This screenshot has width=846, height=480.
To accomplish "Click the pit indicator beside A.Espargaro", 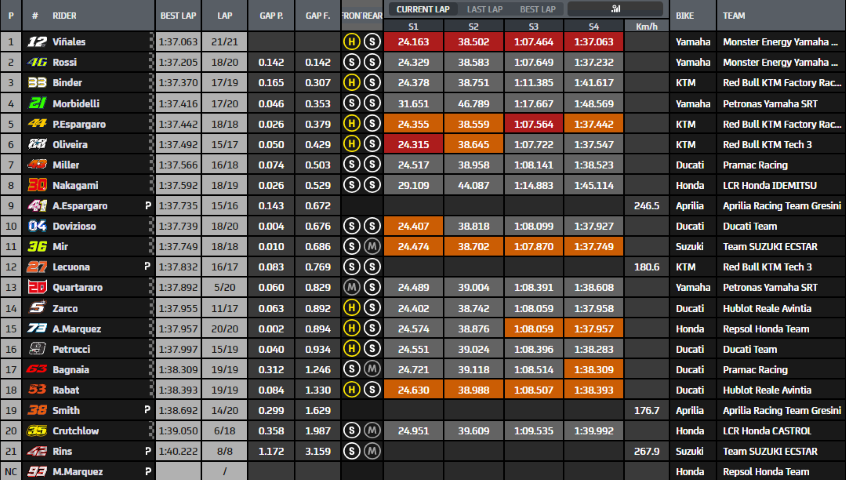I will pos(148,206).
